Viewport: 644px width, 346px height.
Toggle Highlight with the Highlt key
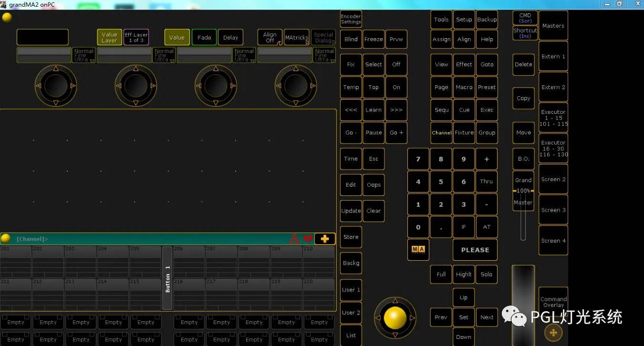[x=464, y=274]
